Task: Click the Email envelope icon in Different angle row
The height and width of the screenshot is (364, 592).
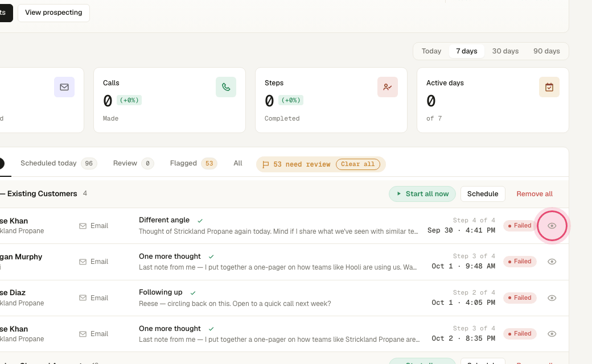Action: click(x=83, y=226)
